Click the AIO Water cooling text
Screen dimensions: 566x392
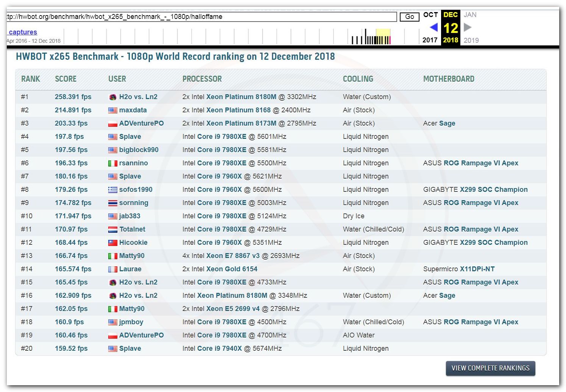[359, 335]
